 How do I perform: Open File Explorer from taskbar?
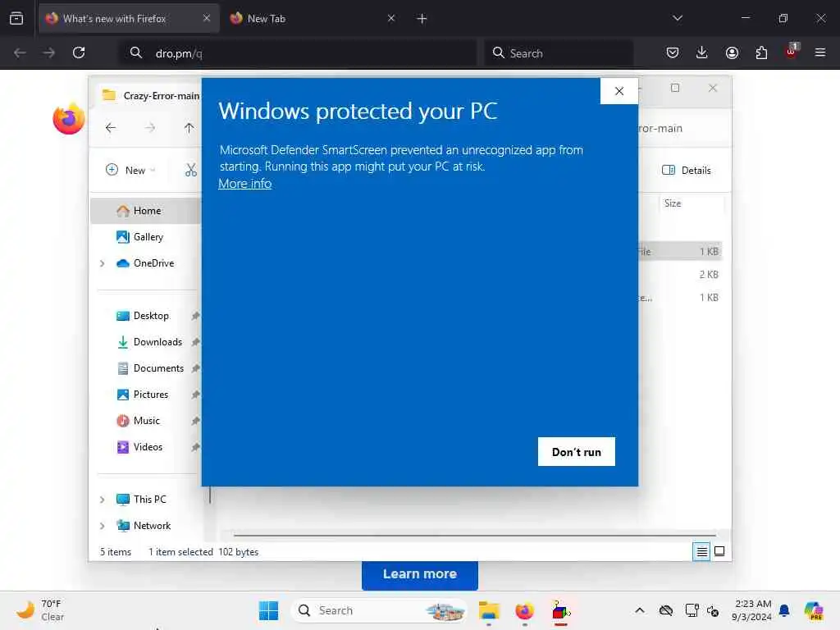click(489, 610)
